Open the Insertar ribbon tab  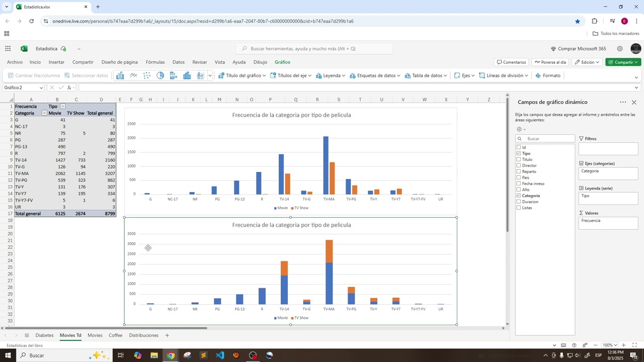click(x=56, y=62)
